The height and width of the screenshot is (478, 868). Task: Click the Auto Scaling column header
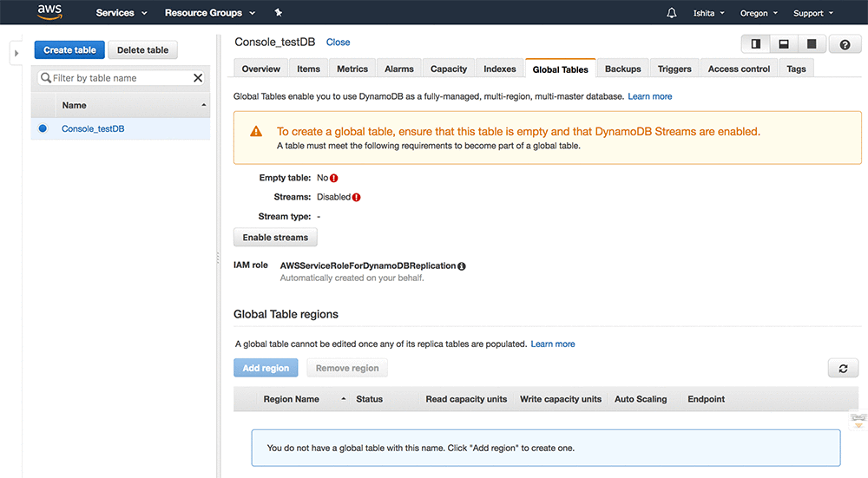pyautogui.click(x=641, y=399)
